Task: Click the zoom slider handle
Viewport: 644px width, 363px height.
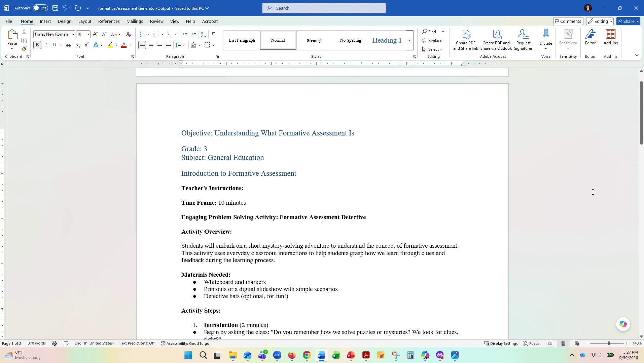Action: pyautogui.click(x=608, y=343)
